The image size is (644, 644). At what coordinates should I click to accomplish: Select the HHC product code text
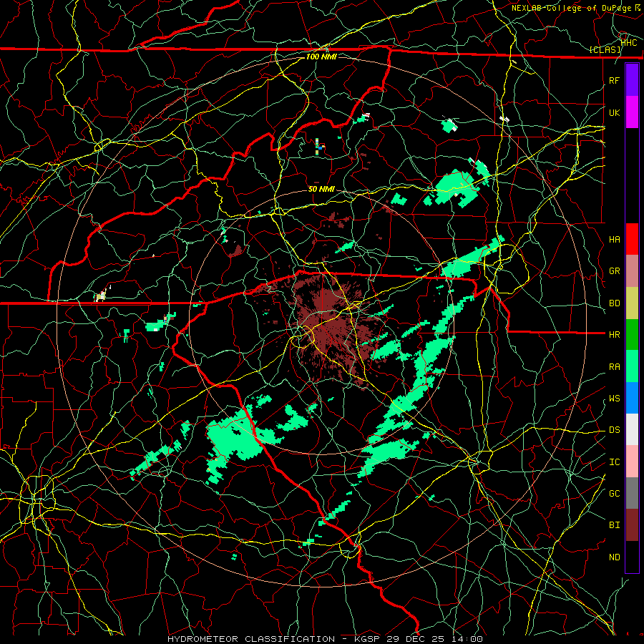coord(629,43)
